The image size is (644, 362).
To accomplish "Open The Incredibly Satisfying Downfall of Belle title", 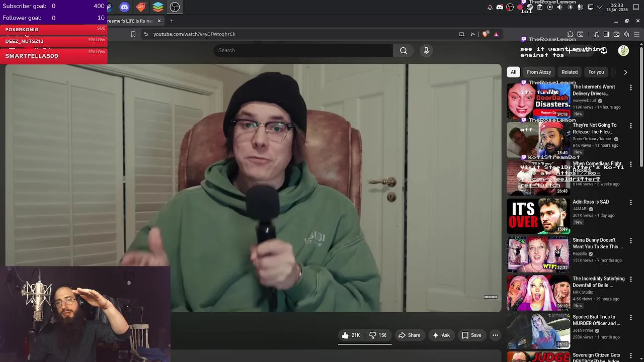I will click(x=598, y=282).
